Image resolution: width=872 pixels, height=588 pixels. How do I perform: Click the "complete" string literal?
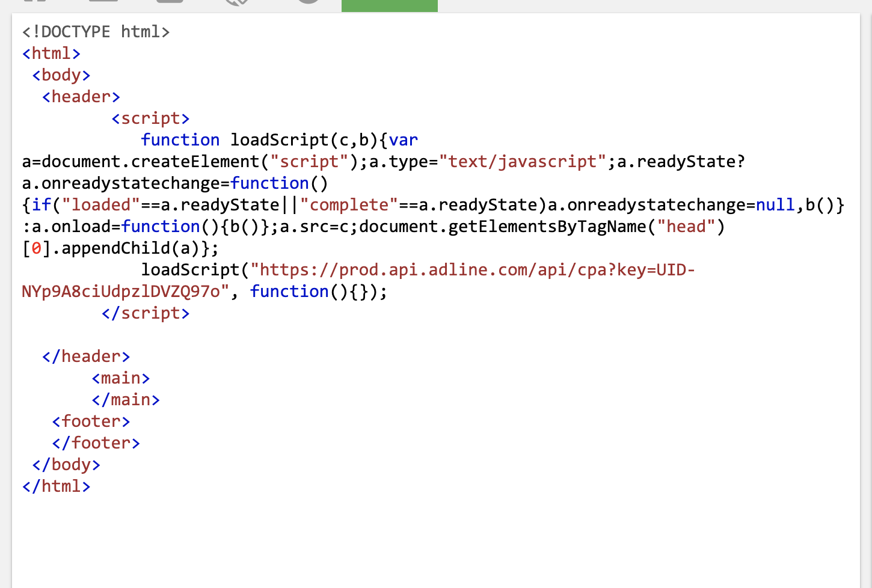tap(349, 205)
